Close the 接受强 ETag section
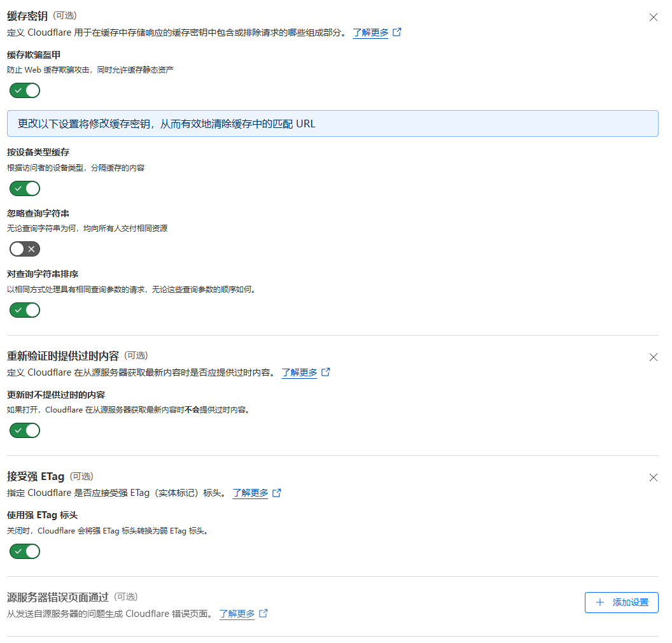Screen dimensions: 672x643 pyautogui.click(x=653, y=477)
